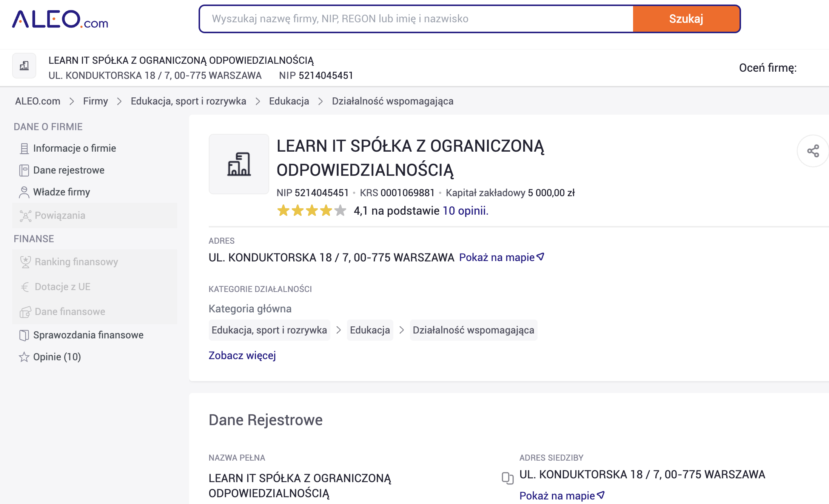Click map arrow icon under ADRES SIEDZIBY
This screenshot has width=829, height=504.
pos(601,495)
